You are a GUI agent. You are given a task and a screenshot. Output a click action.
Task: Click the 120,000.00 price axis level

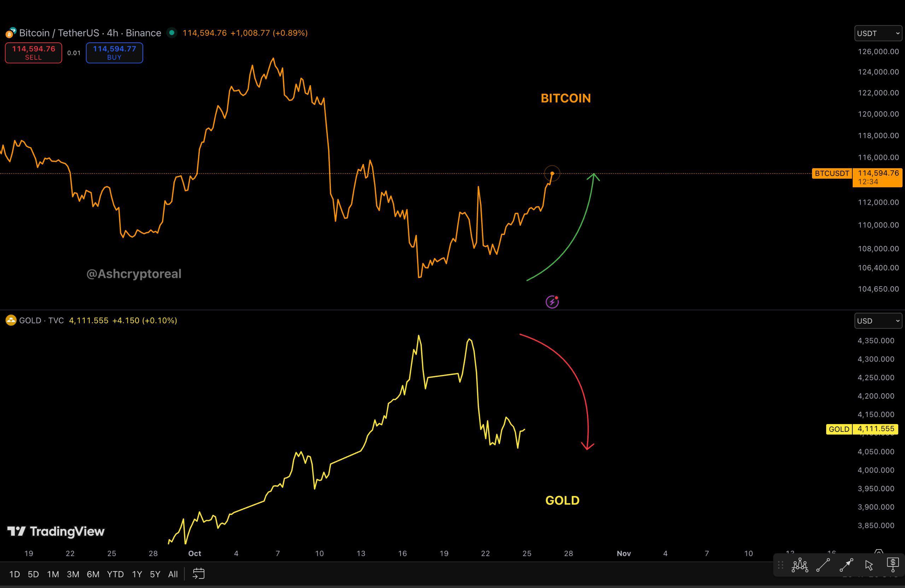pyautogui.click(x=878, y=114)
